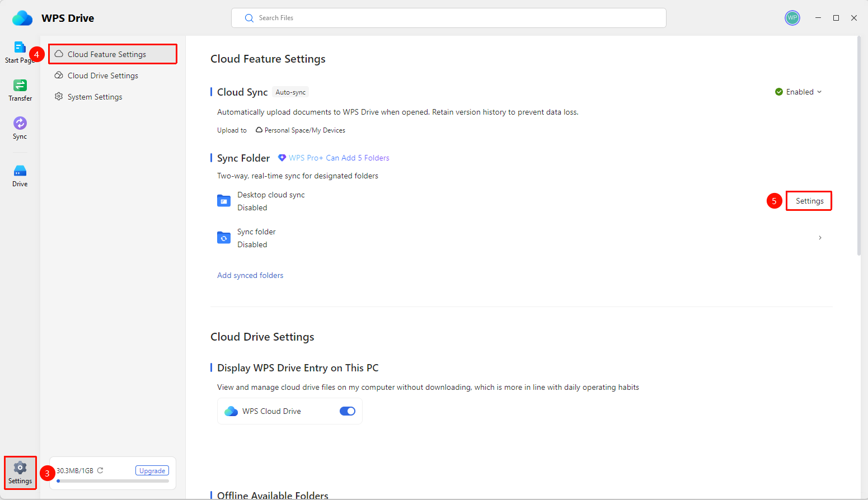Minimize the WPS Drive window
This screenshot has width=868, height=500.
tap(818, 18)
